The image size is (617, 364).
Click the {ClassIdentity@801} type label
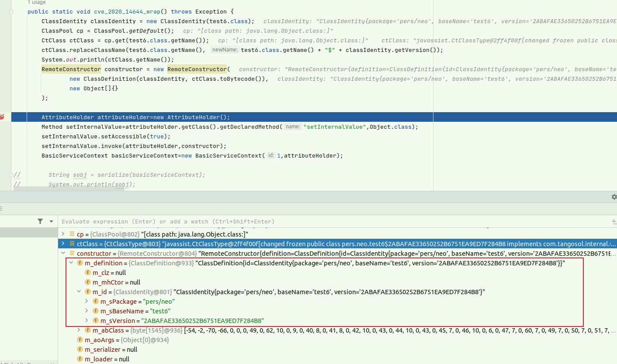[142, 292]
